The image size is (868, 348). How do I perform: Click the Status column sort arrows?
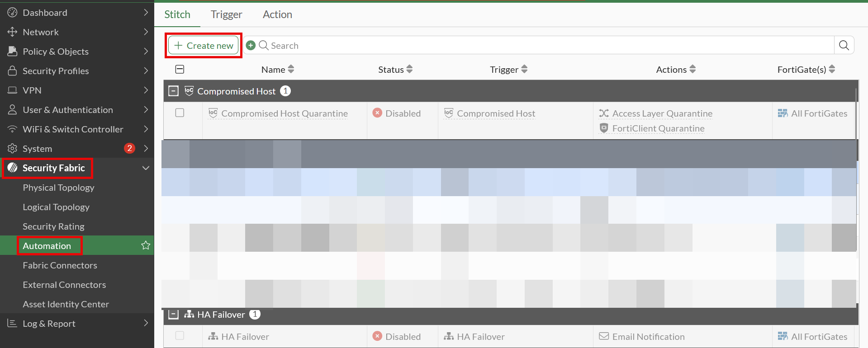click(409, 69)
